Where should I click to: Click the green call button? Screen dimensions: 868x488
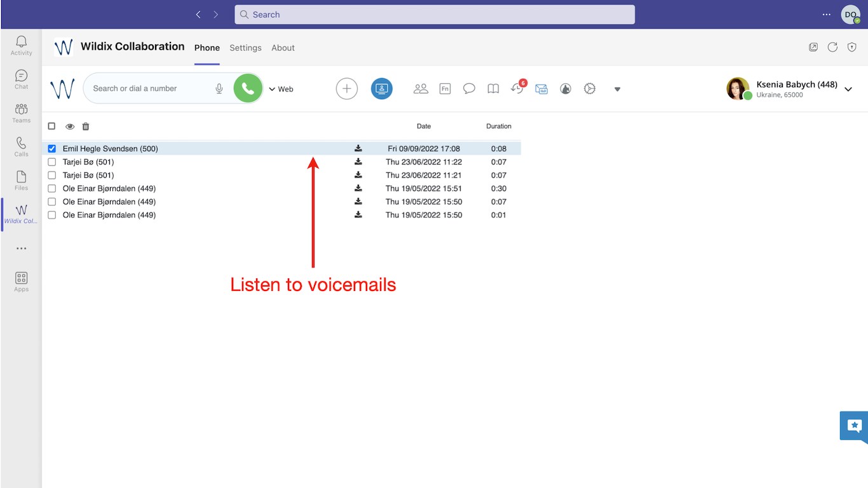(248, 88)
